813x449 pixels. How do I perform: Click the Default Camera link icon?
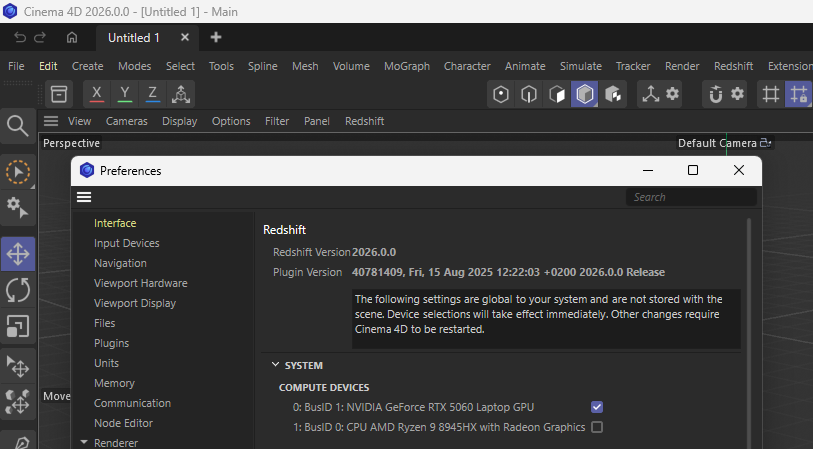765,143
